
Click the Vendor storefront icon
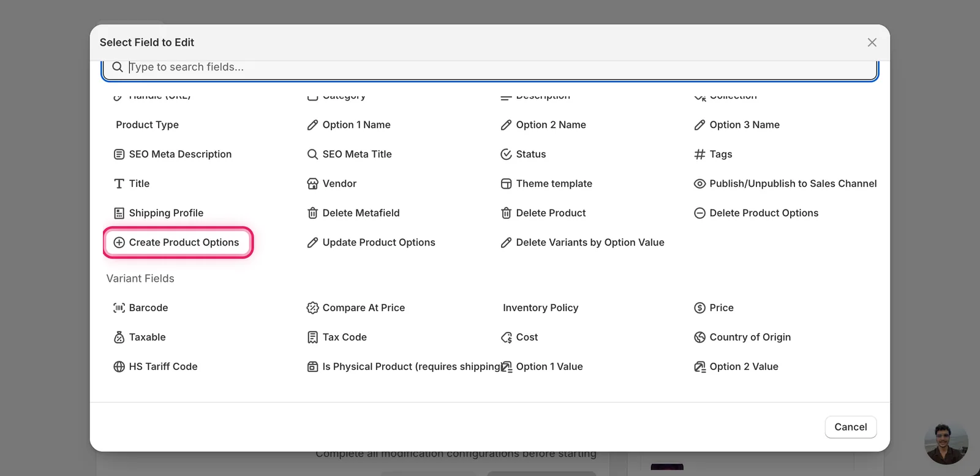312,184
